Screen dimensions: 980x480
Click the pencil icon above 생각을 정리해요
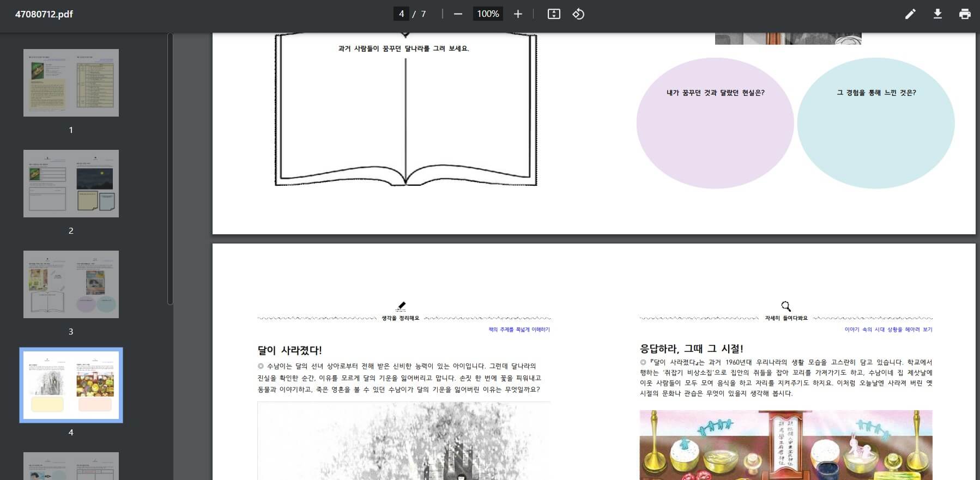[401, 306]
